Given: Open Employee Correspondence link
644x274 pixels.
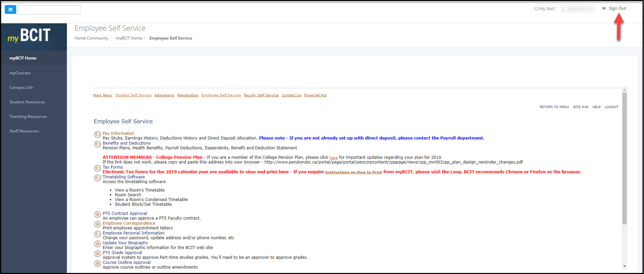Looking at the screenshot, I should pos(129,223).
